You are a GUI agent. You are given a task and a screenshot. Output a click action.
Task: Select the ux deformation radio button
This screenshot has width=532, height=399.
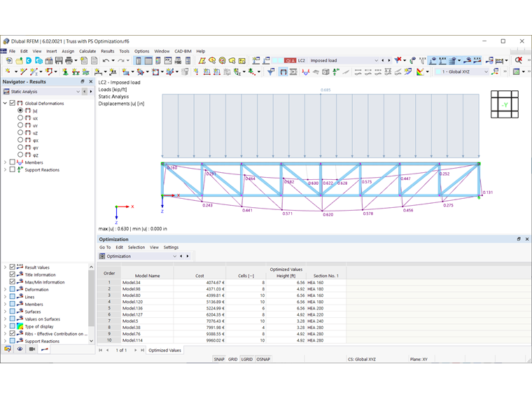click(20, 118)
